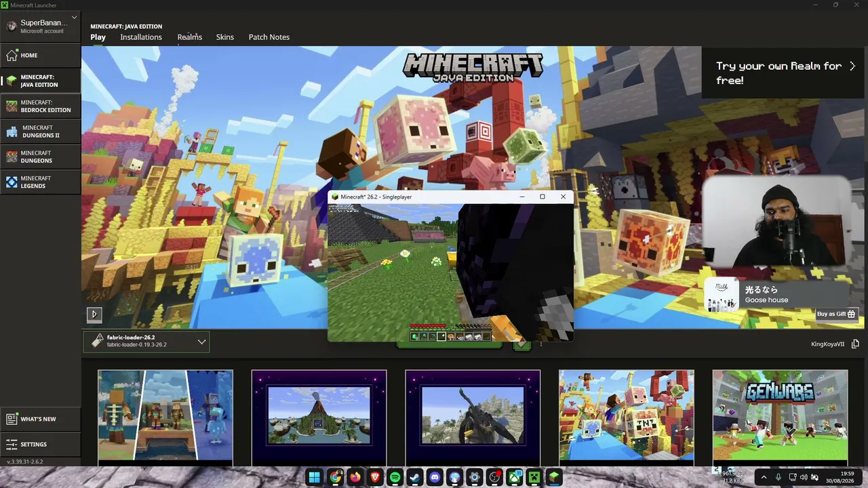Open the 'Try your own Realm for free!' banner

(785, 73)
